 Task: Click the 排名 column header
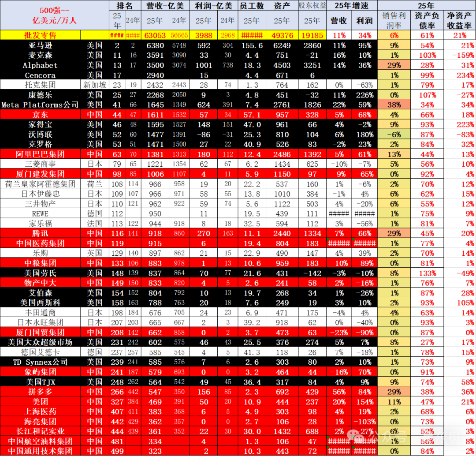124,6
